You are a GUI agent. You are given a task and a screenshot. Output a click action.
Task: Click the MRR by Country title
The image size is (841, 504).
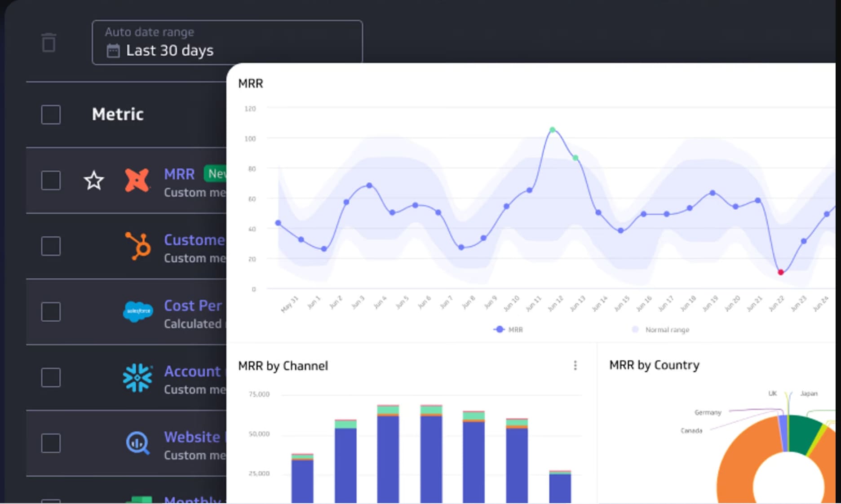(x=655, y=365)
